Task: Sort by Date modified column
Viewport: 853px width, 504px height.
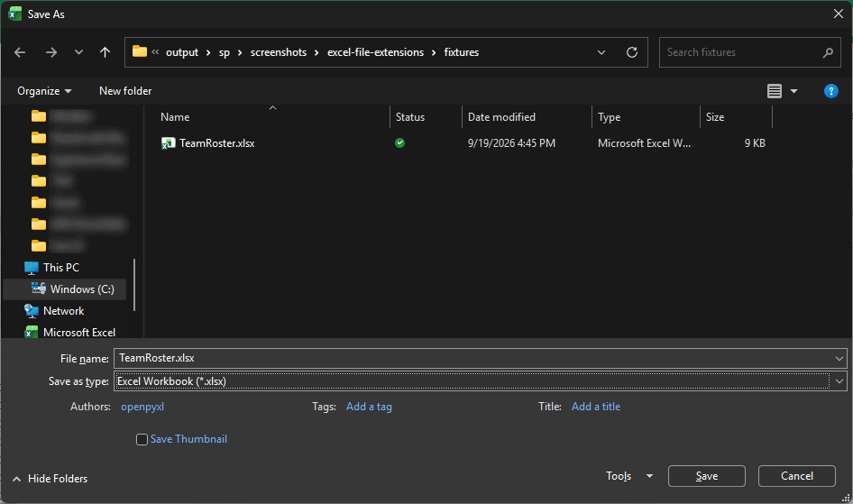Action: [501, 117]
